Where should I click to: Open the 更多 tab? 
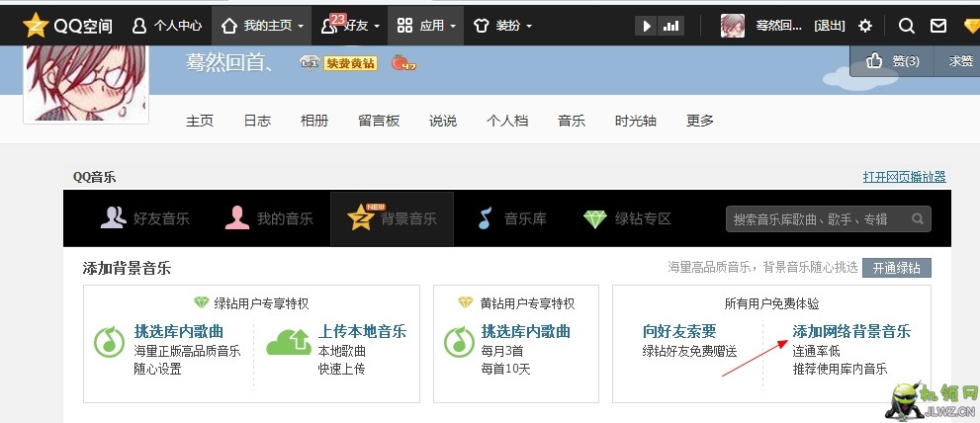point(700,121)
